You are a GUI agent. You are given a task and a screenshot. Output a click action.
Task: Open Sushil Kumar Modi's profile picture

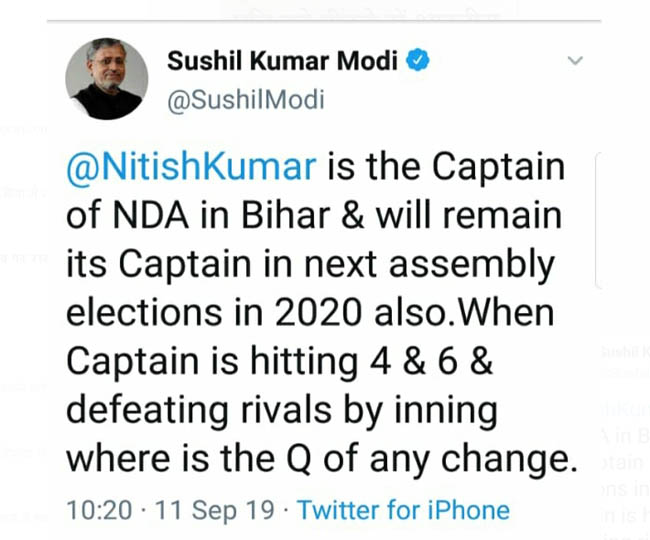[x=107, y=79]
